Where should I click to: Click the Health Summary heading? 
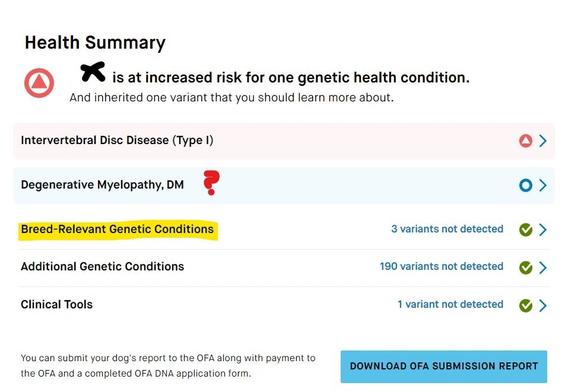tap(95, 43)
